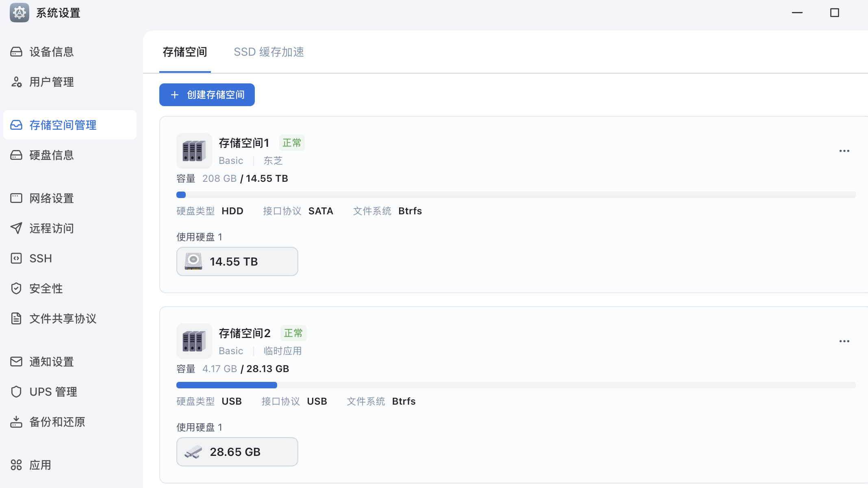Open 文件共享协议 file sharing protocols
868x488 pixels.
pos(70,319)
